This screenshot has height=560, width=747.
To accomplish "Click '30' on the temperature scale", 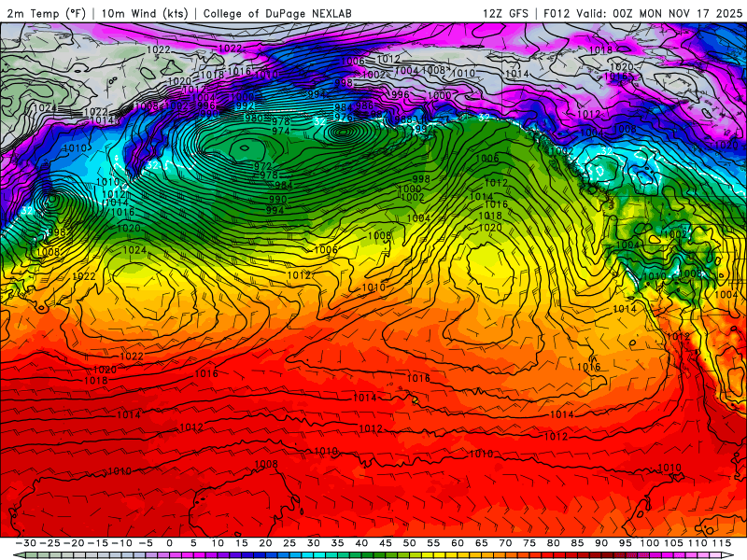I will point(313,543).
